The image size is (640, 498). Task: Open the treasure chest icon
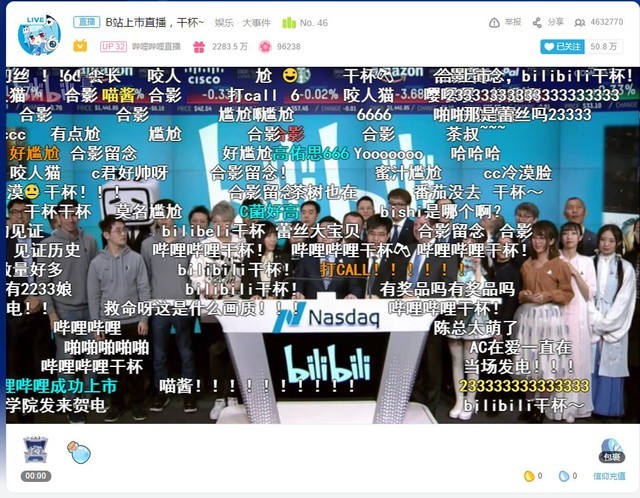pyautogui.click(x=36, y=449)
